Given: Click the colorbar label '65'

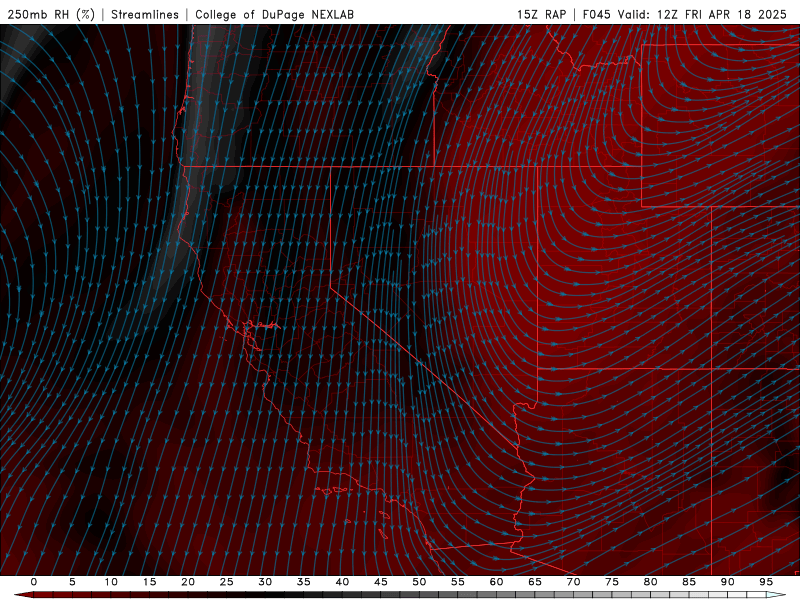Looking at the screenshot, I should (x=535, y=582).
